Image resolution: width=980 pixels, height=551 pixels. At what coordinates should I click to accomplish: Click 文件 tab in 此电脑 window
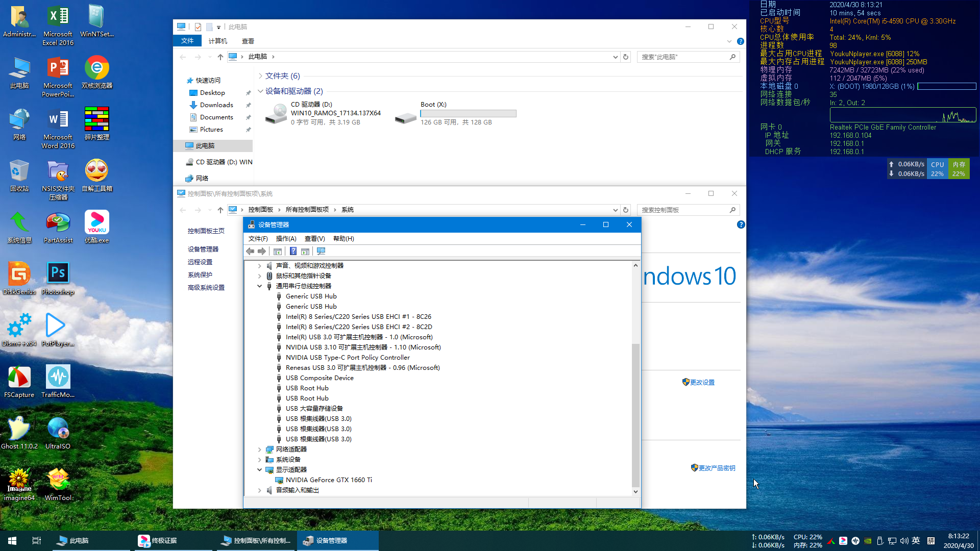[x=187, y=41]
